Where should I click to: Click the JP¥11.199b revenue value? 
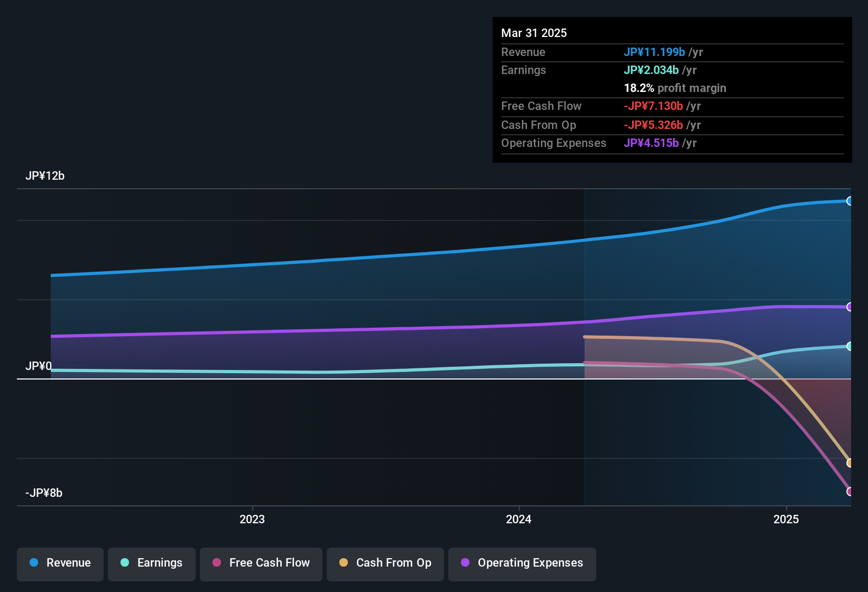click(654, 52)
